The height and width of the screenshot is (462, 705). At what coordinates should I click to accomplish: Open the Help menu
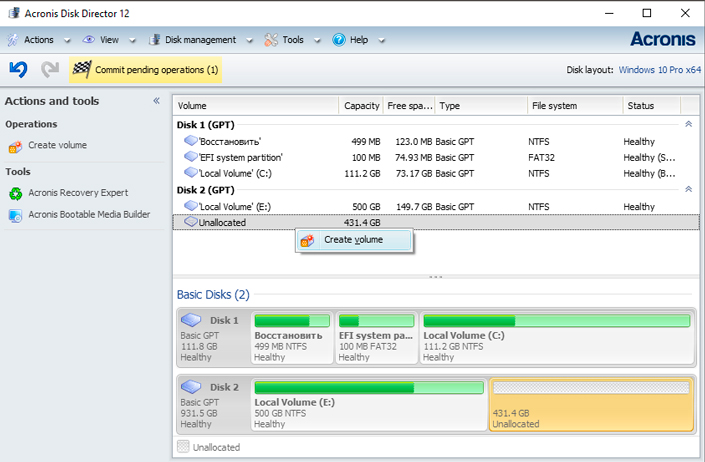pos(359,40)
